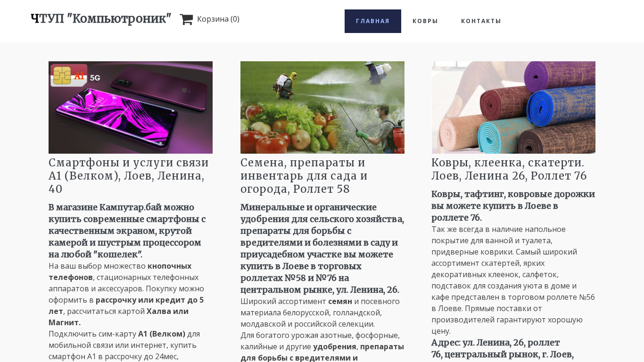Image resolution: width=644 pixels, height=362 pixels.
Task: Open the Ковры menu item
Action: pos(425,21)
